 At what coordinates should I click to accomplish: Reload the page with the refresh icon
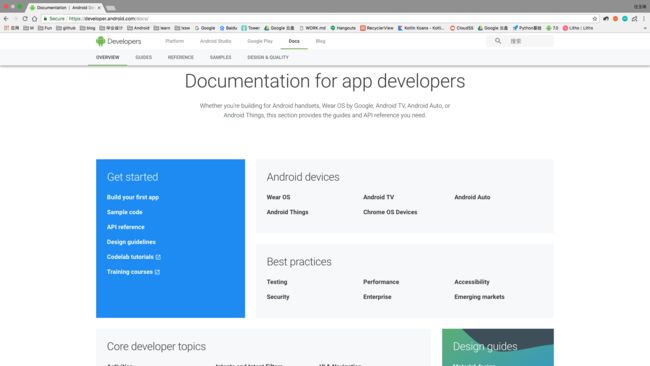point(25,19)
